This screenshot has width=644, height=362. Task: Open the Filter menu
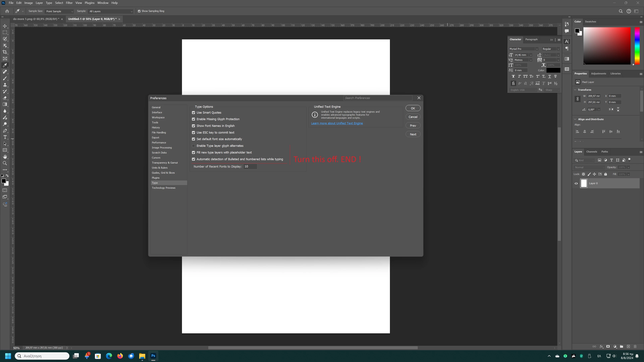click(x=69, y=3)
